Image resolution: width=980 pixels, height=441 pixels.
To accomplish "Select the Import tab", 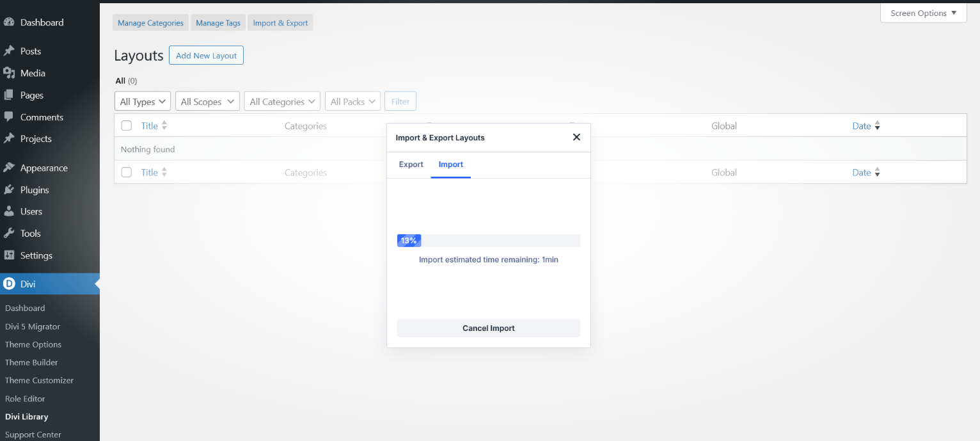I will pyautogui.click(x=451, y=164).
